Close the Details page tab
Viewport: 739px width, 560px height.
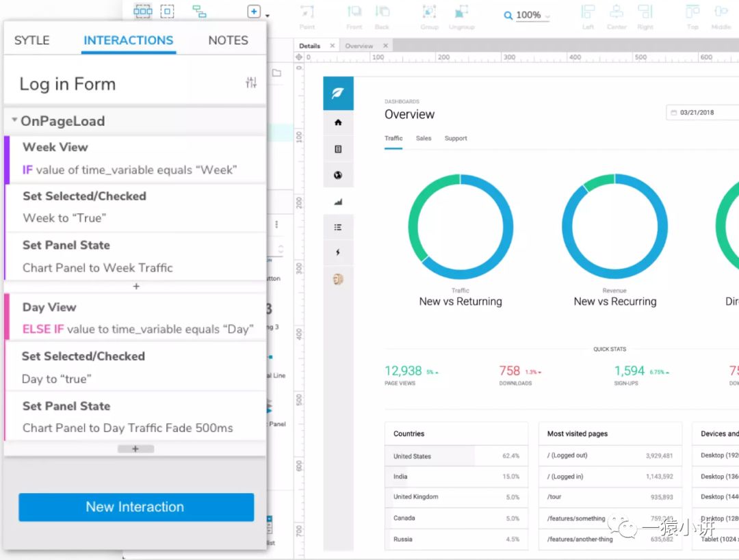(x=333, y=46)
